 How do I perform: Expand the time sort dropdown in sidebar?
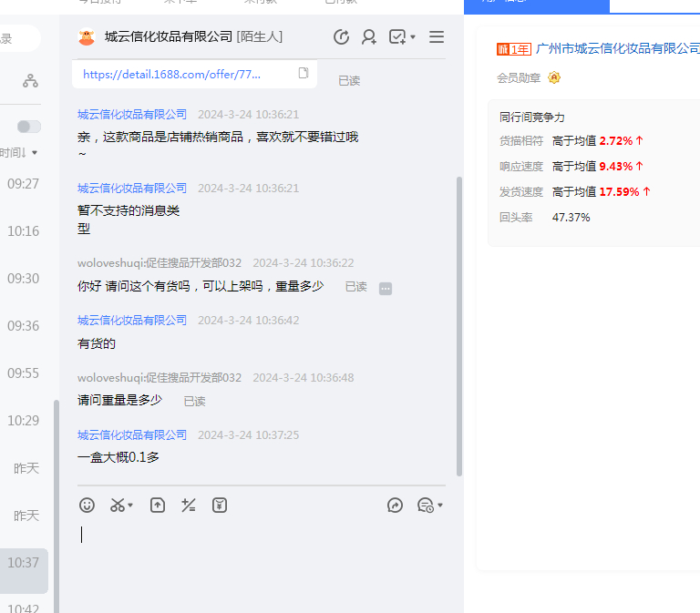(x=18, y=153)
